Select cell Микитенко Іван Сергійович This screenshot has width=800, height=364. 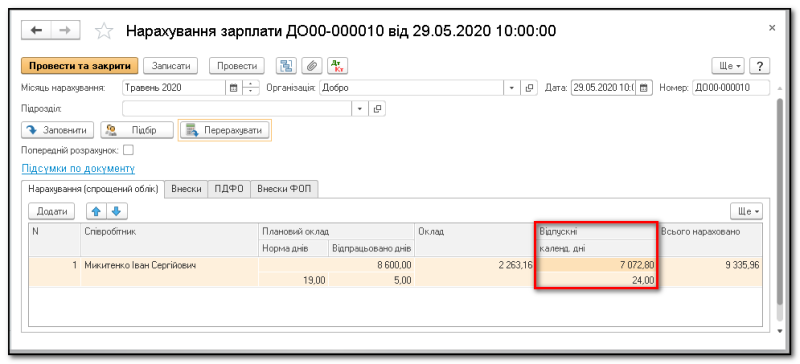[170, 265]
